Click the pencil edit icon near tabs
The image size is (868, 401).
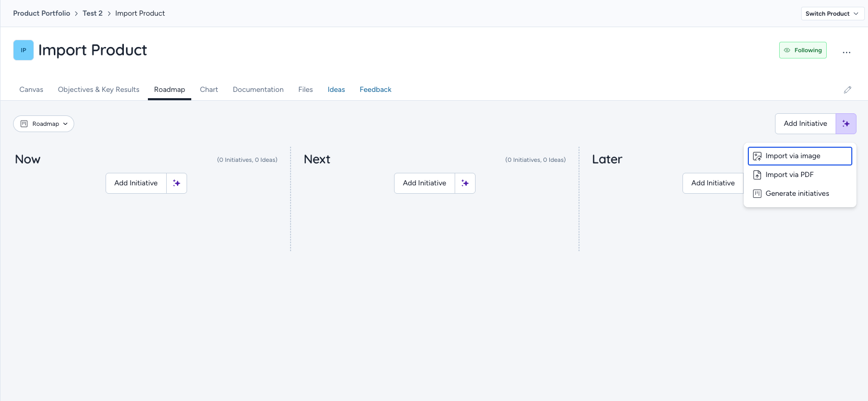click(848, 90)
